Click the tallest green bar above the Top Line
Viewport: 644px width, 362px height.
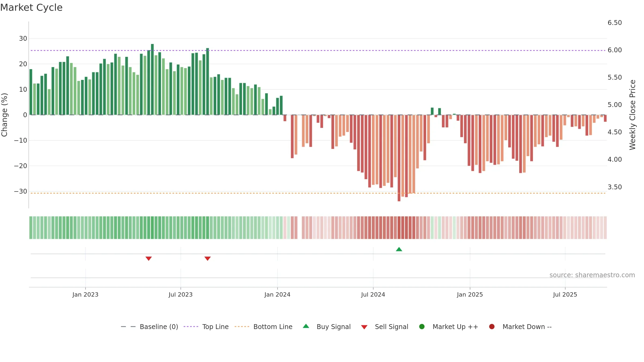click(152, 79)
